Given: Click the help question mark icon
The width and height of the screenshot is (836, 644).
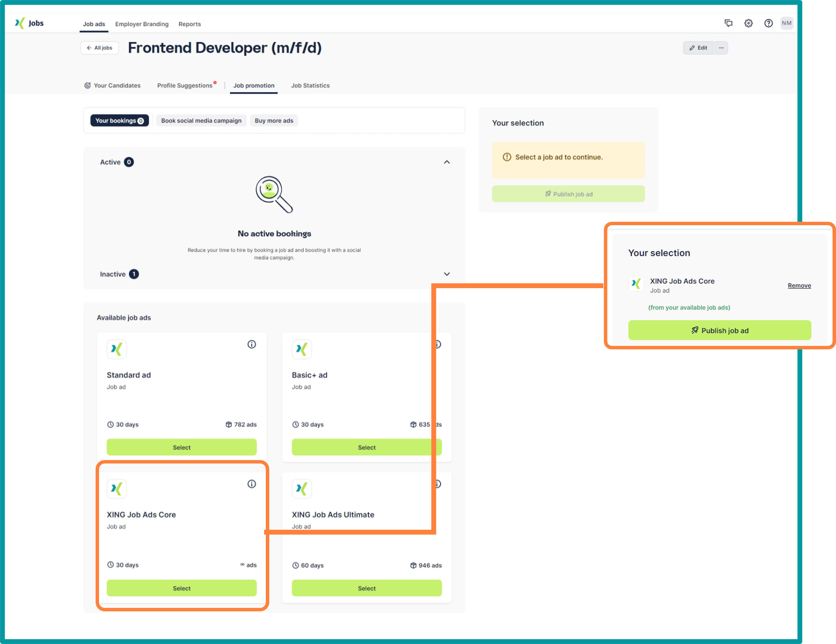Looking at the screenshot, I should (768, 23).
